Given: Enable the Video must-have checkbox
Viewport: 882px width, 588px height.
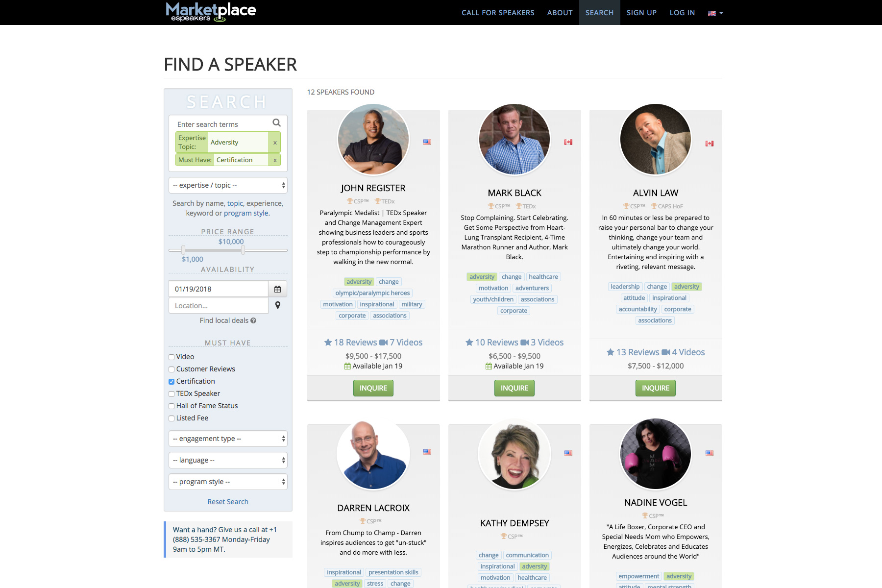Looking at the screenshot, I should [171, 357].
